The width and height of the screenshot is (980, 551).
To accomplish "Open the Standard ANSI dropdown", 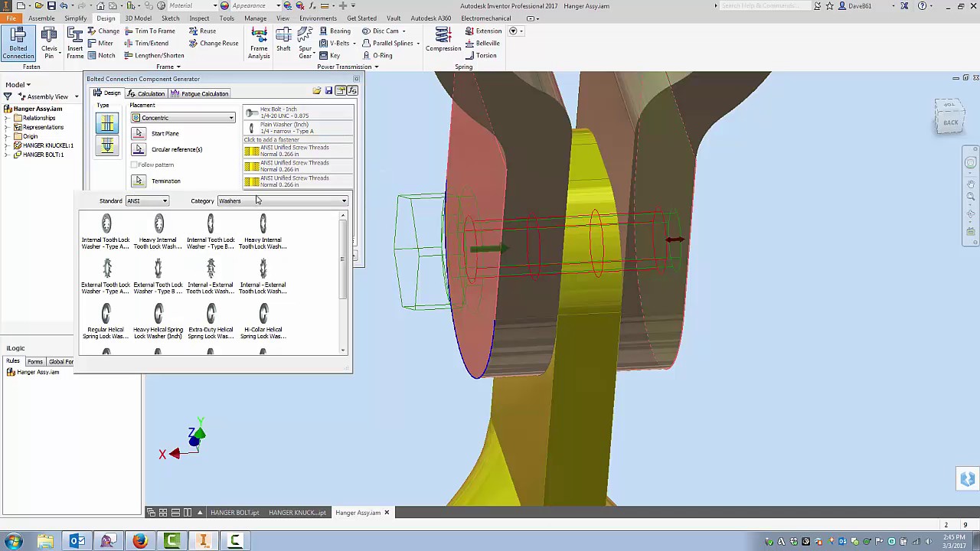I will [x=147, y=201].
